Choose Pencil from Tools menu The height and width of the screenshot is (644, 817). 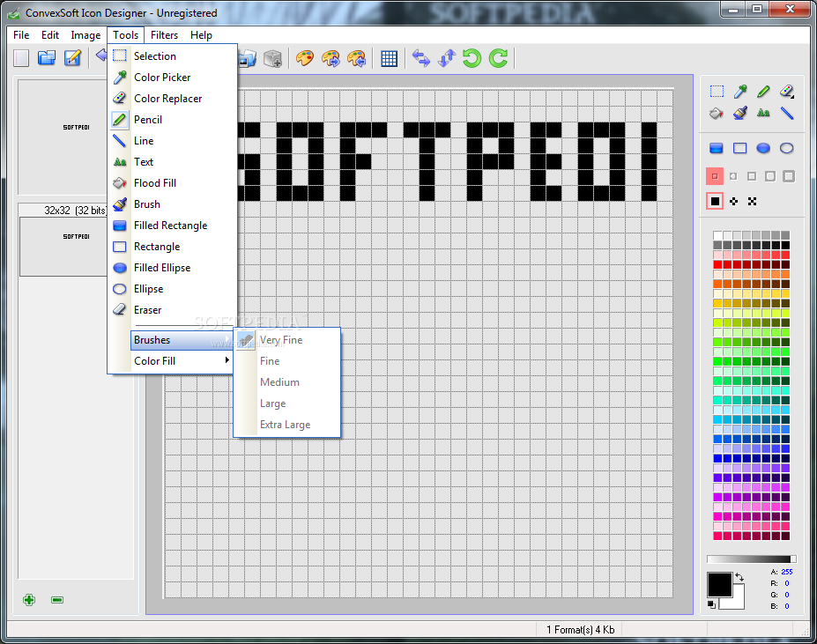click(172, 119)
